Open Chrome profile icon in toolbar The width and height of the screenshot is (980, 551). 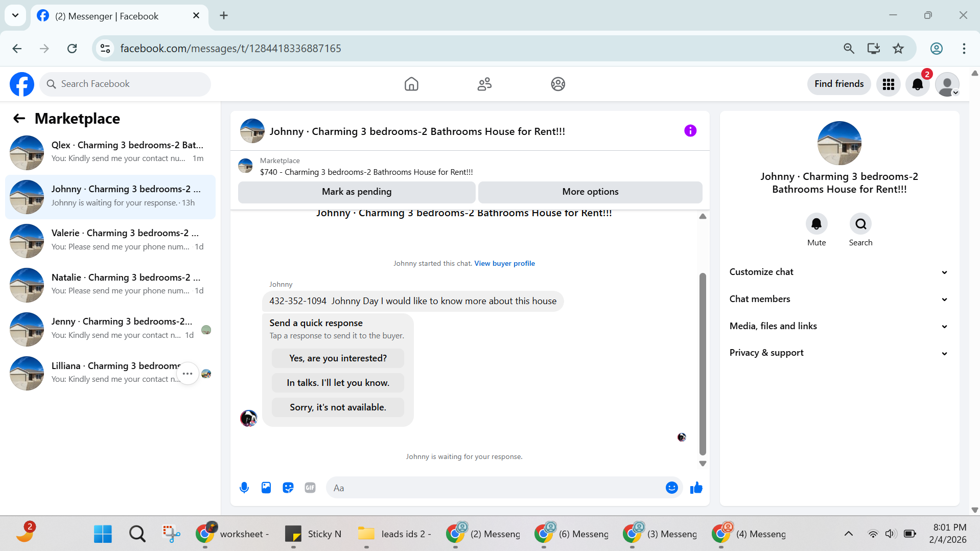(x=937, y=49)
